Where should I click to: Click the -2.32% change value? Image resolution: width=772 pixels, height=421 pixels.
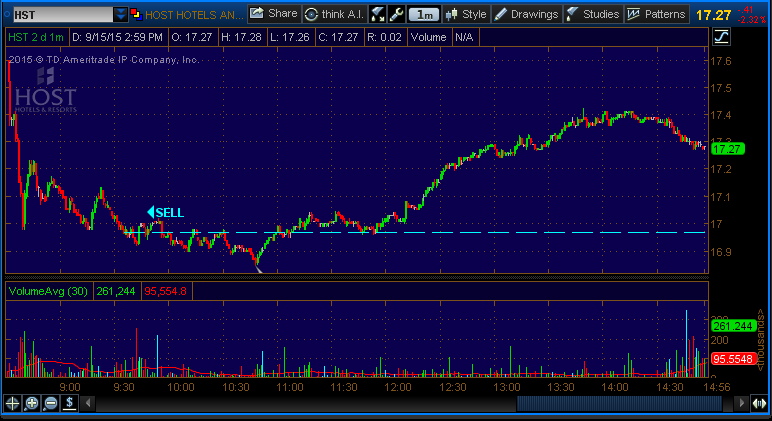[751, 20]
